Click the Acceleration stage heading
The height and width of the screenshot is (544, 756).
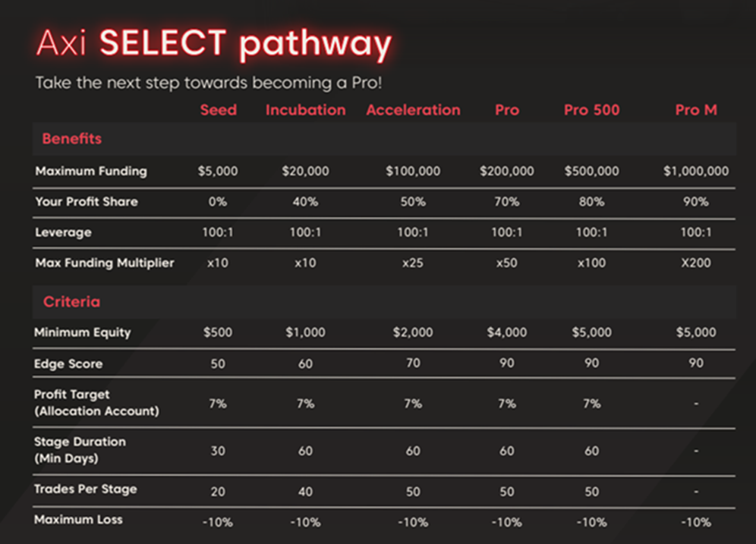[413, 110]
